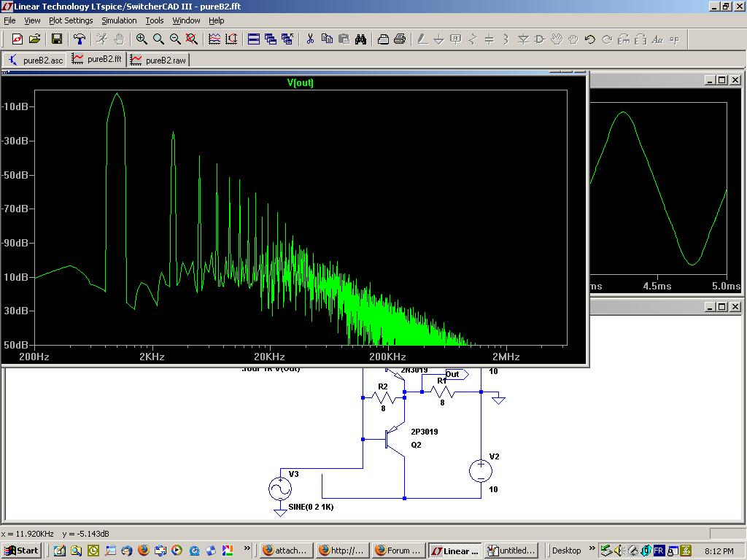Print with the printer toolbar icon
Viewport: 747px width, 560px height.
400,39
